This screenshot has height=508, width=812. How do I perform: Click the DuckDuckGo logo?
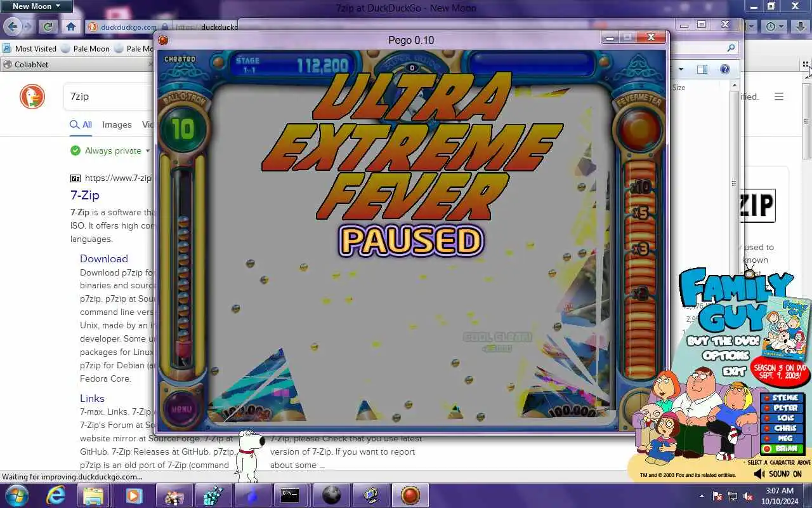(x=32, y=97)
